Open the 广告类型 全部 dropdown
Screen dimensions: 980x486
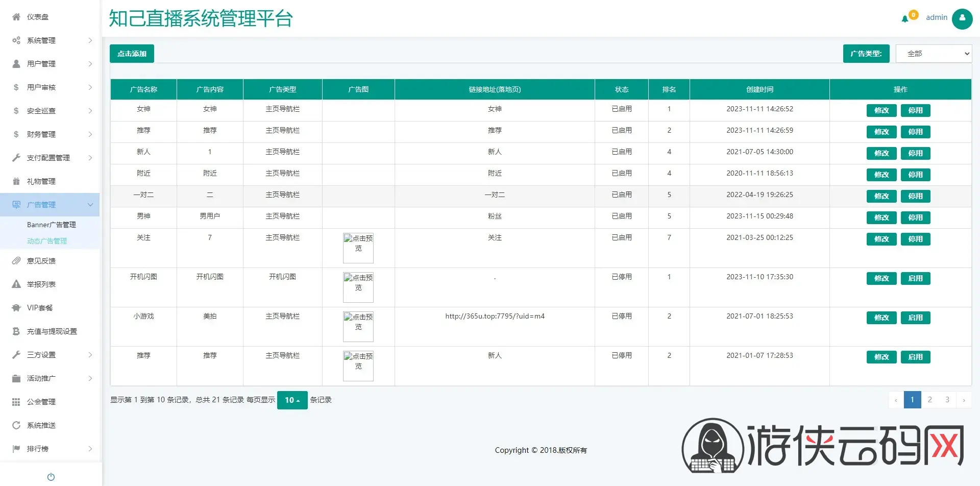pyautogui.click(x=934, y=54)
